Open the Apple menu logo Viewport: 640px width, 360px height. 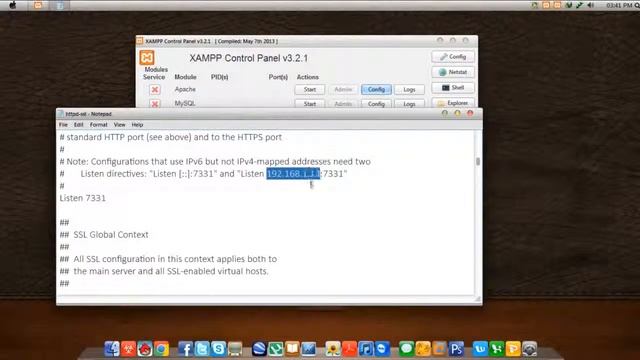tap(13, 5)
